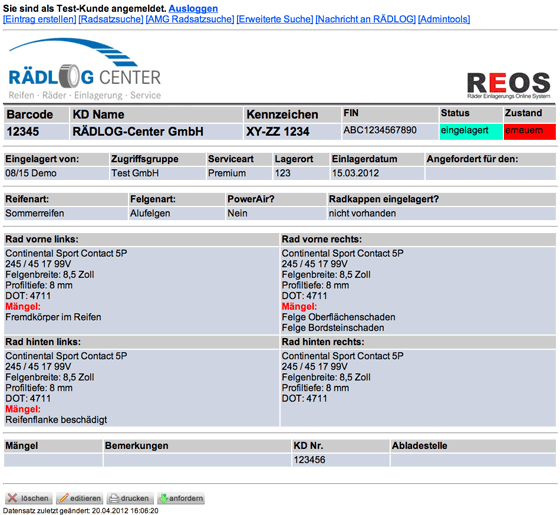Open the Admintools link

(x=444, y=19)
